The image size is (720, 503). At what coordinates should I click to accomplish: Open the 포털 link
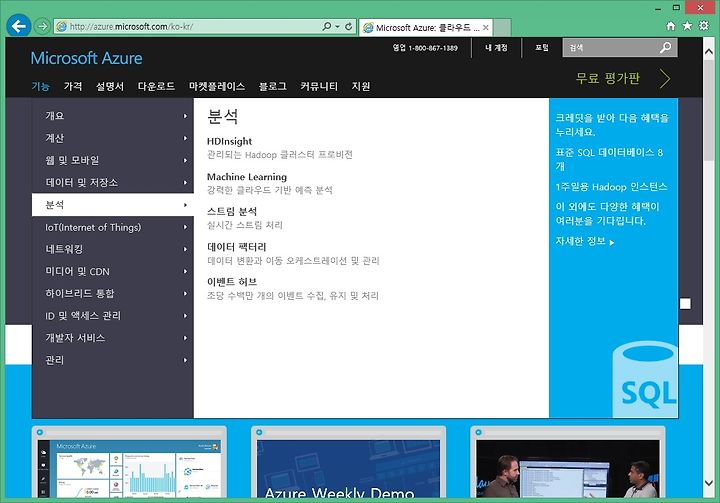542,47
